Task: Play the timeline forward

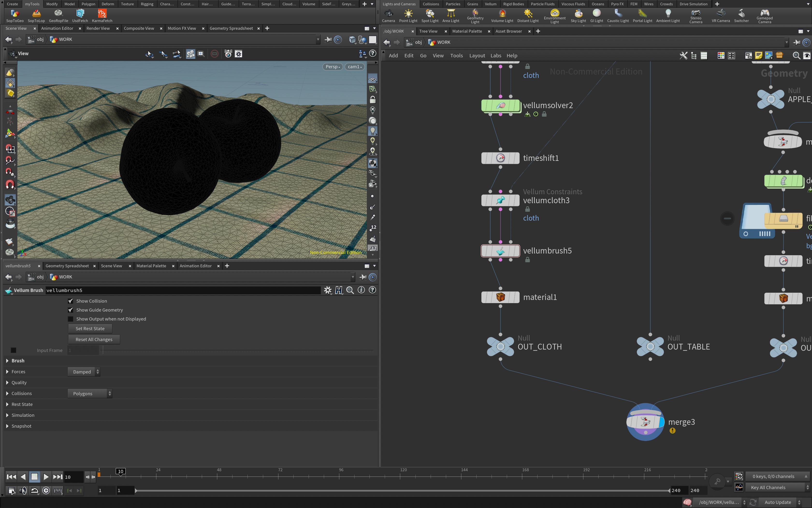Action: click(46, 477)
